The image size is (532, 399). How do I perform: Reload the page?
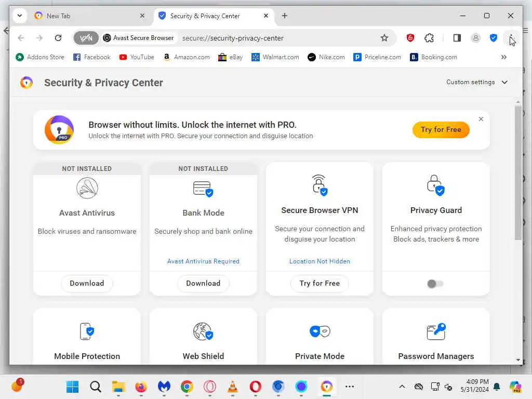(58, 38)
